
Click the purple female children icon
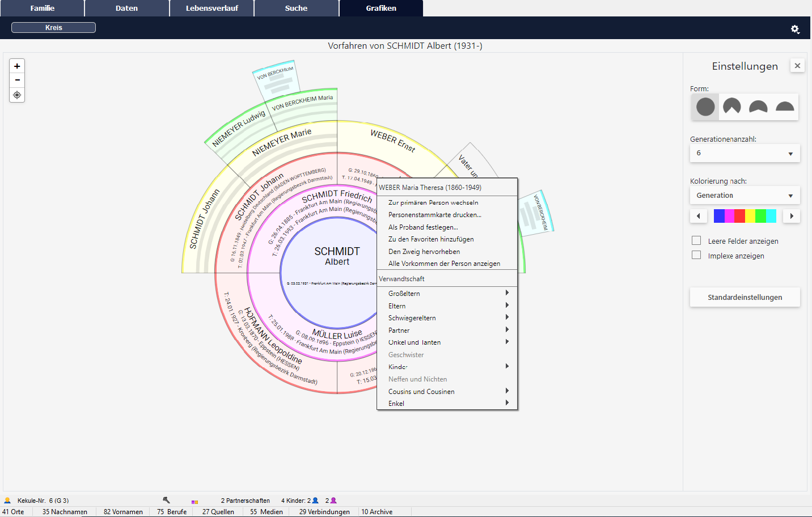pyautogui.click(x=333, y=501)
